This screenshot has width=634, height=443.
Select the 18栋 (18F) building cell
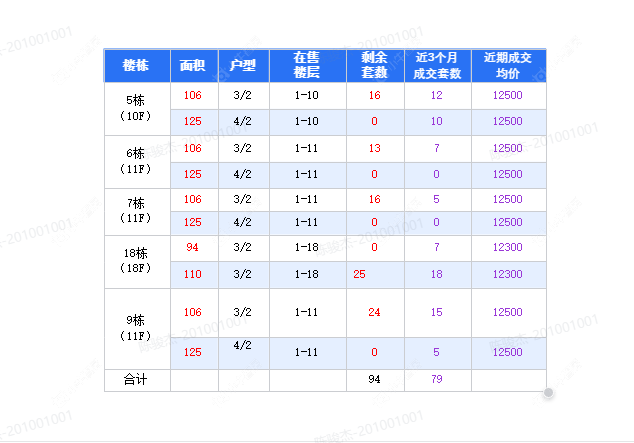(137, 261)
